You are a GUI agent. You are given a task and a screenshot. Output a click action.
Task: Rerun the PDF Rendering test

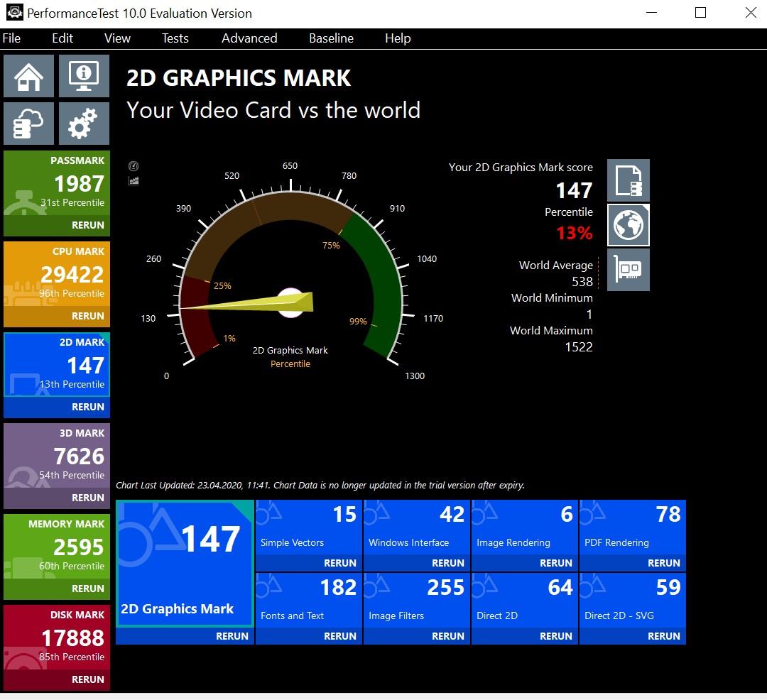(633, 563)
